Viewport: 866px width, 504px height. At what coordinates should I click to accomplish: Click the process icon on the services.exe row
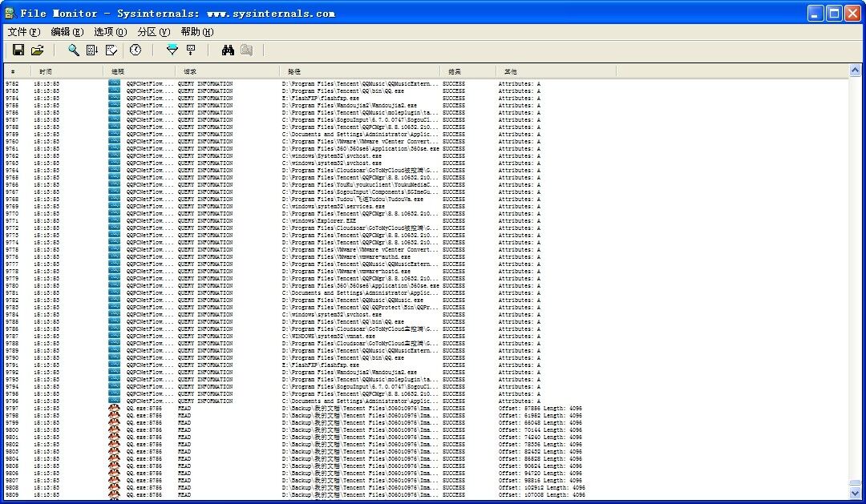(x=115, y=207)
